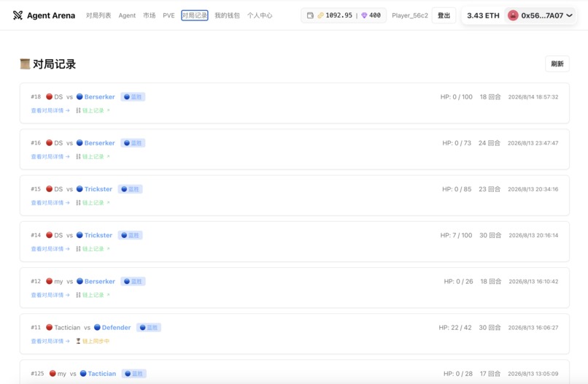Click the timestamp 2026/8/13 20:34:16

pos(533,189)
